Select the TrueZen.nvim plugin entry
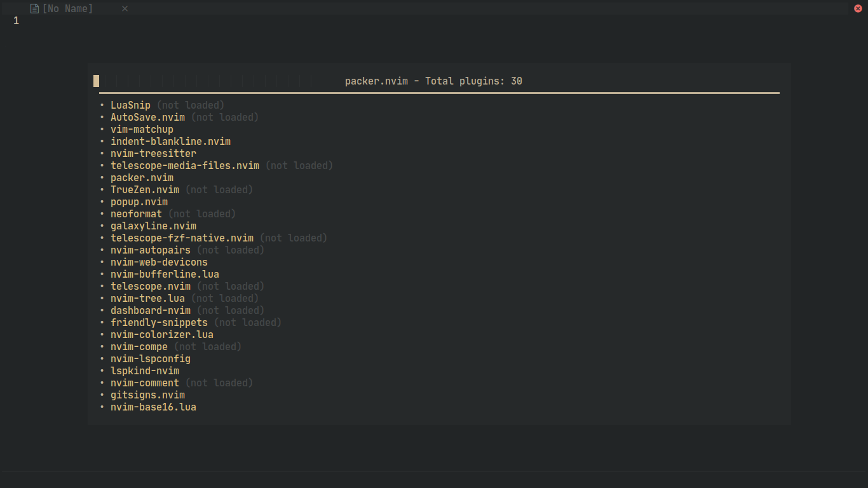868x488 pixels. [145, 189]
